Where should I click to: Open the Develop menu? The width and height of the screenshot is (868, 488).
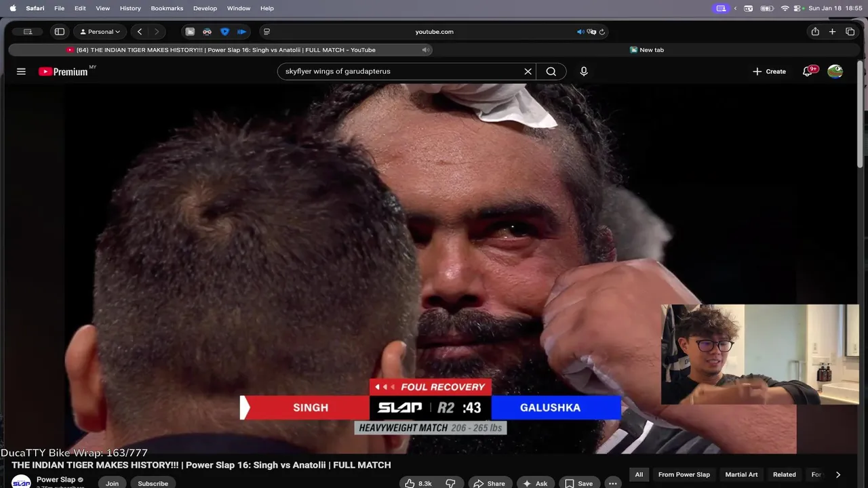pyautogui.click(x=205, y=8)
